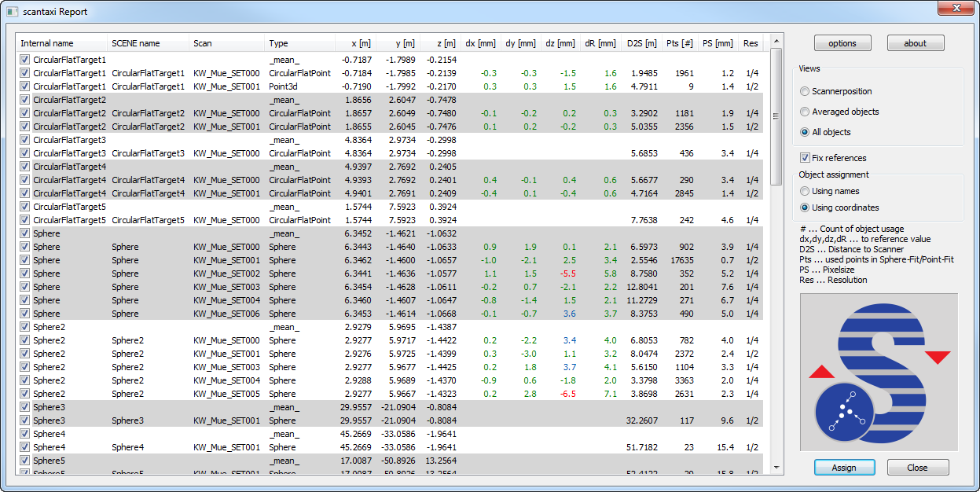This screenshot has height=492, width=980.
Task: Uncheck the Sphere KW_Mue_SET006 row checkbox
Action: pyautogui.click(x=25, y=314)
